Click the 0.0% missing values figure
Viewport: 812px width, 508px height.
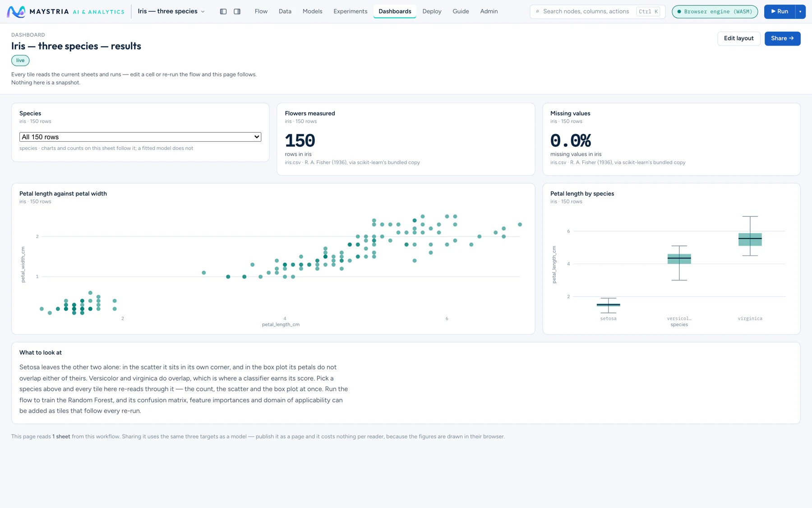570,140
